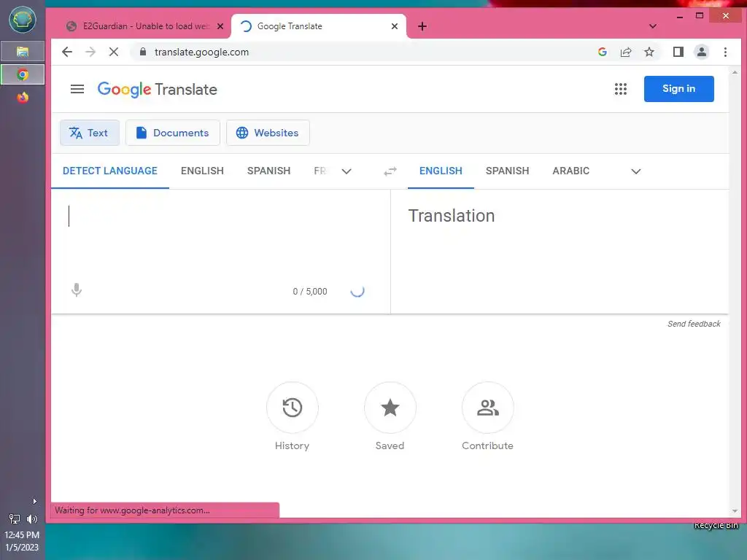
Task: Switch to Websites translation mode
Action: 268,133
